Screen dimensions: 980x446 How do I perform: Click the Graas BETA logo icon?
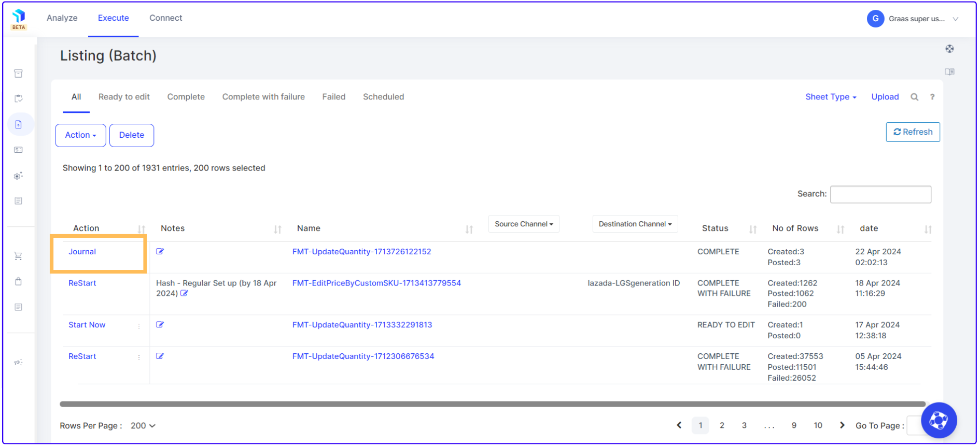[19, 19]
